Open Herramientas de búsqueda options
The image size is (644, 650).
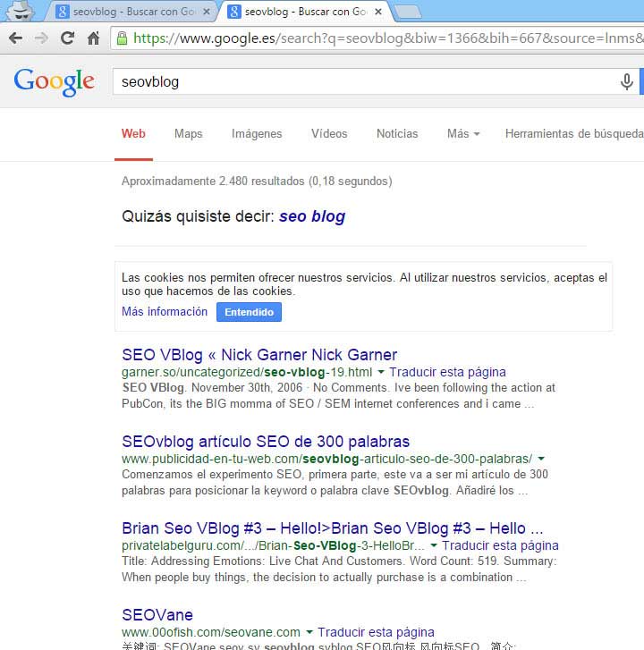573,134
